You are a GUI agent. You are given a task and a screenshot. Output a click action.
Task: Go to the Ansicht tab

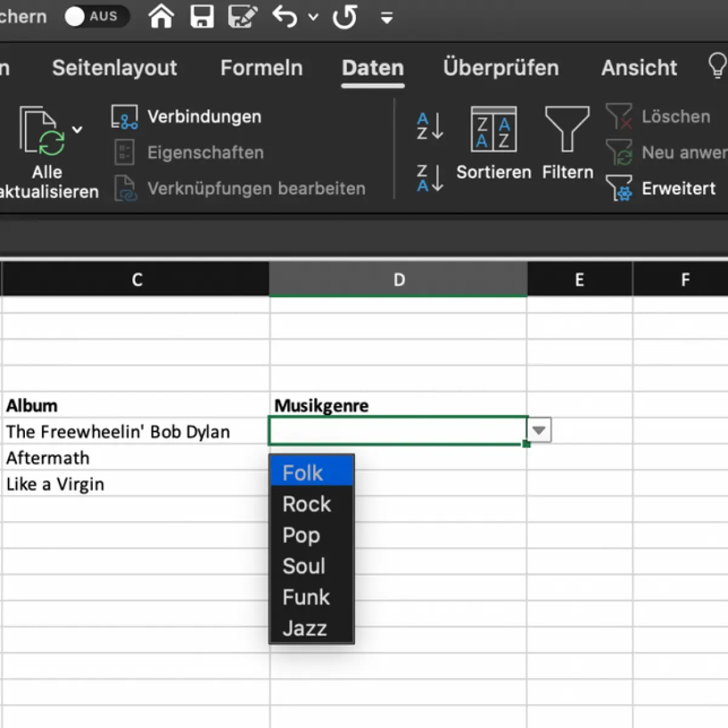click(639, 67)
